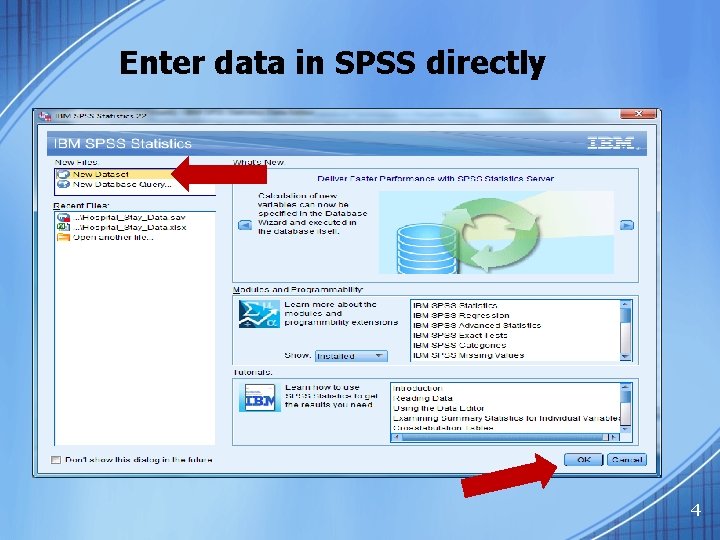Select the Introduction tutorial
This screenshot has height=540, width=720.
pos(417,388)
